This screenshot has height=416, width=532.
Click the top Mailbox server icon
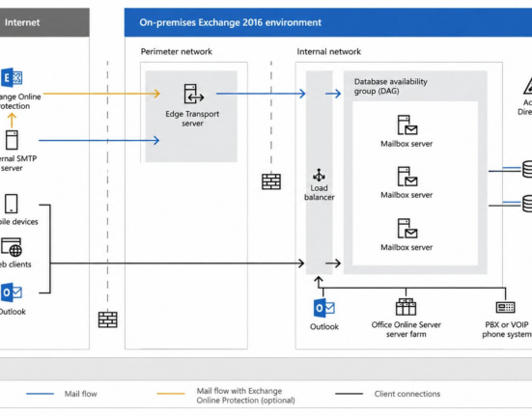pyautogui.click(x=407, y=125)
